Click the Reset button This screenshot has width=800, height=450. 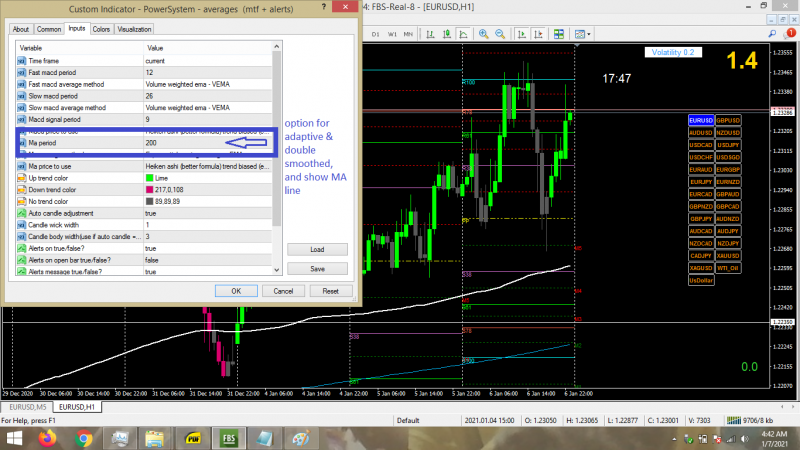point(330,291)
